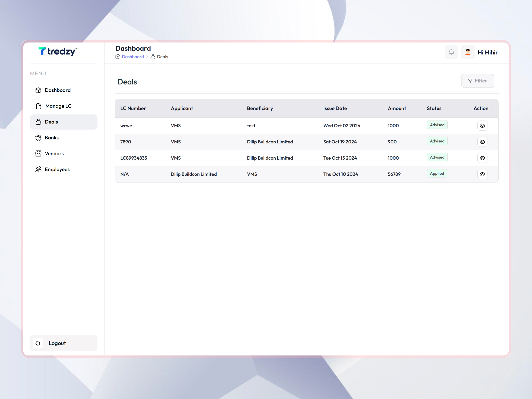Click the notification bell icon

[452, 52]
